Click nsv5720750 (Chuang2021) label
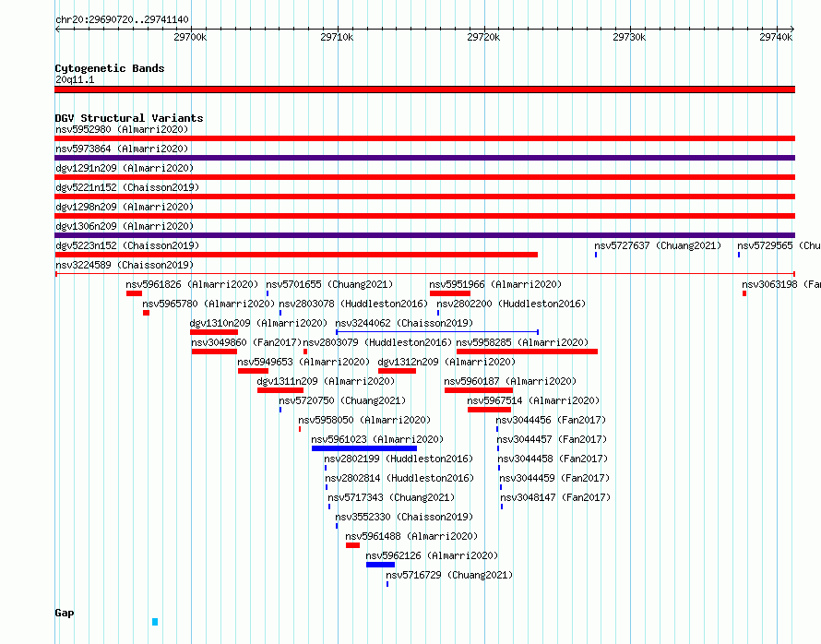The width and height of the screenshot is (821, 644). coord(342,400)
